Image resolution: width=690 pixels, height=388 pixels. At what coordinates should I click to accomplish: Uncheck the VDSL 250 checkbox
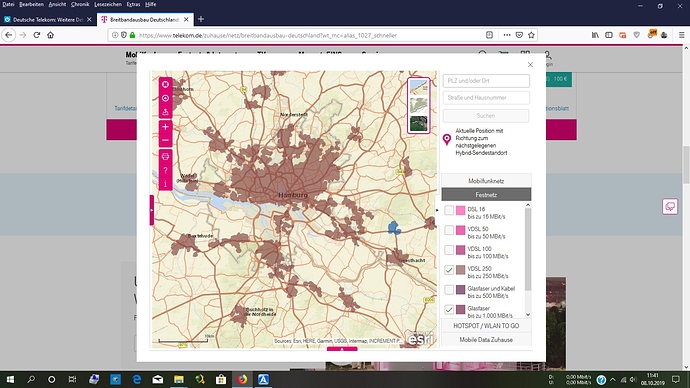(x=449, y=270)
